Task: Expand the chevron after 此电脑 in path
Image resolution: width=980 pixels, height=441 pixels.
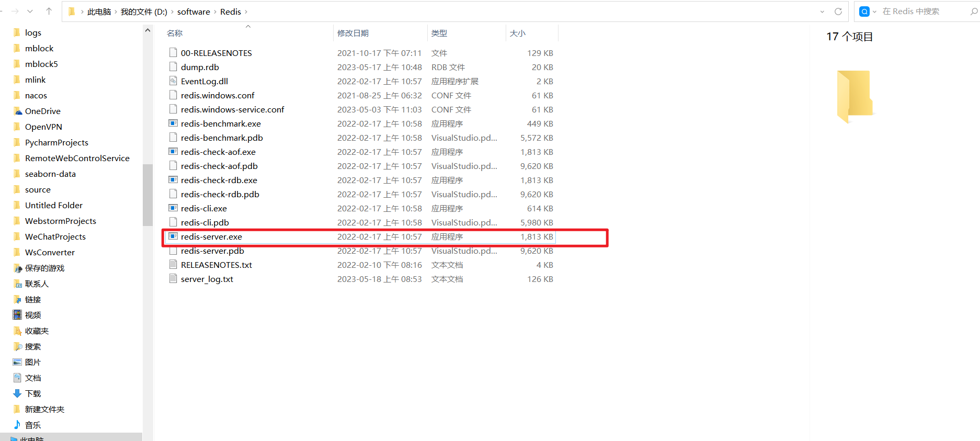Action: click(x=116, y=12)
